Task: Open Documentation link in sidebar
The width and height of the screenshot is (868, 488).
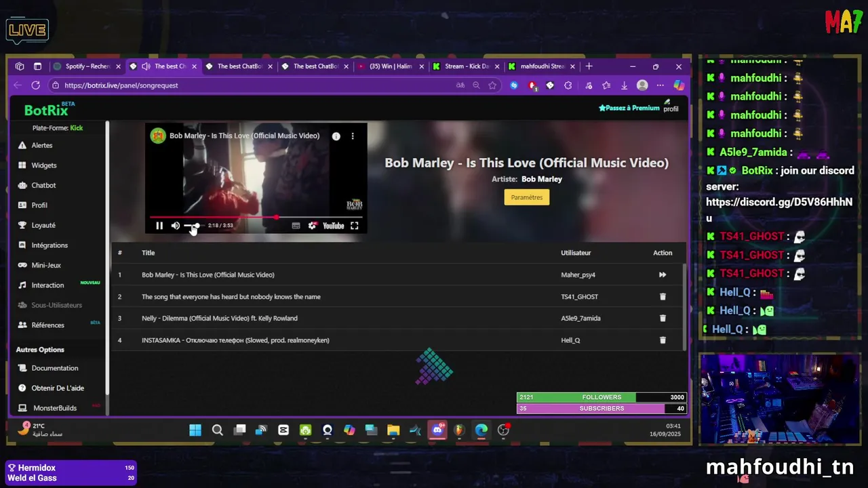Action: click(x=54, y=368)
